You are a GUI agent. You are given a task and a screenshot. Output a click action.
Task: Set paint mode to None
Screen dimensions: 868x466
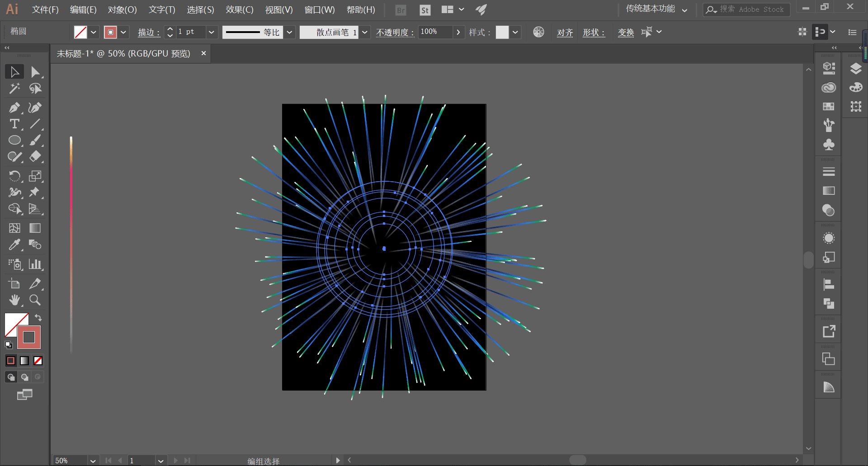click(x=38, y=361)
